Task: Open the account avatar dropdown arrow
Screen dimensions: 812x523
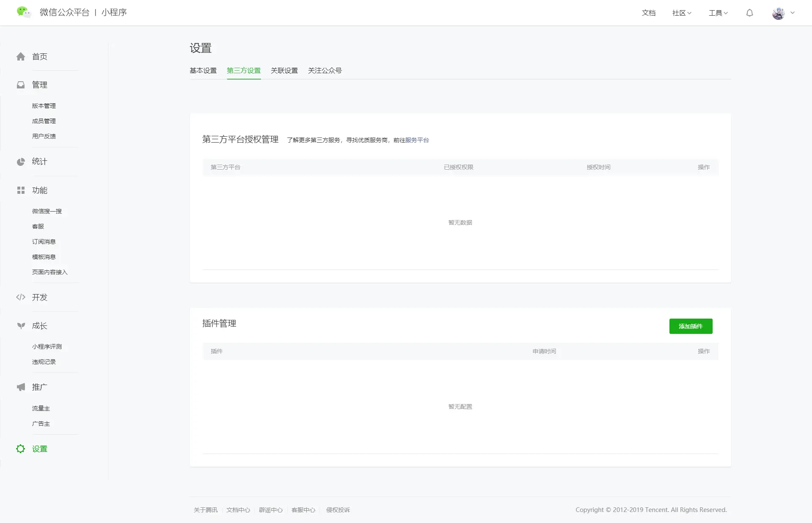Action: (793, 13)
